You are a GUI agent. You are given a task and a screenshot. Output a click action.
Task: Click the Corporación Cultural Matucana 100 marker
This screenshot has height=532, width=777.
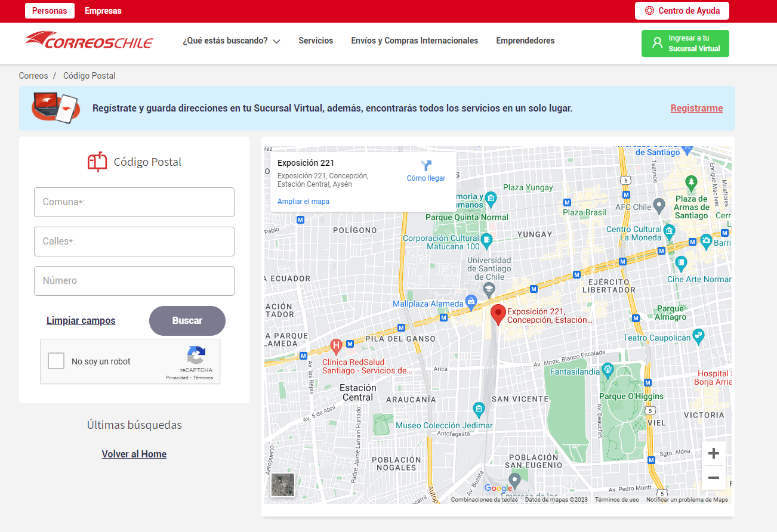pyautogui.click(x=486, y=241)
